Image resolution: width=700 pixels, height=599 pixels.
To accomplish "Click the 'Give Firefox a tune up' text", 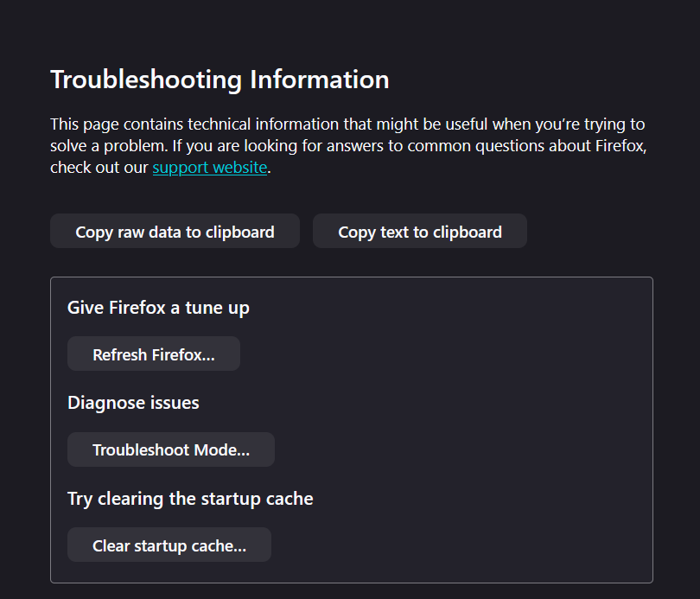I will pyautogui.click(x=158, y=308).
